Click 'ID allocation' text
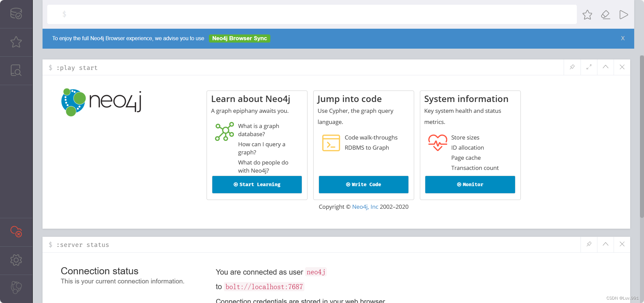Image resolution: width=644 pixels, height=303 pixels. [467, 148]
